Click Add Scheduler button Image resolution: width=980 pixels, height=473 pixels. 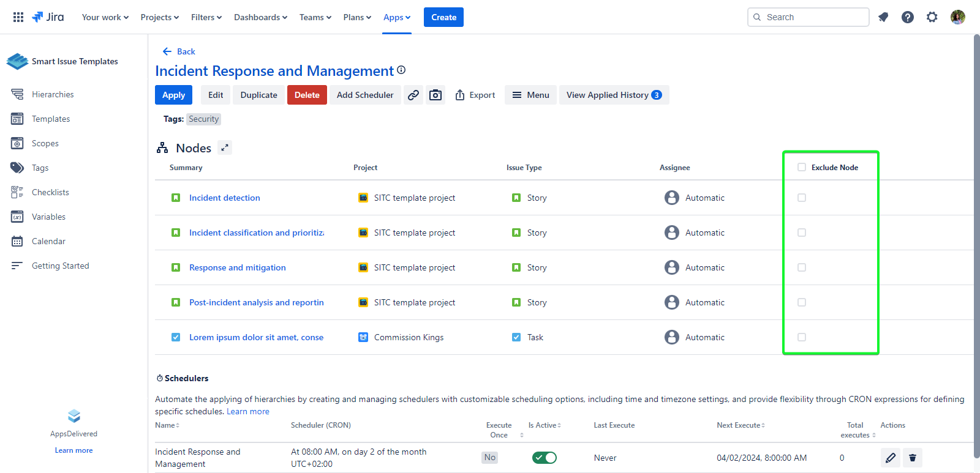coord(365,95)
